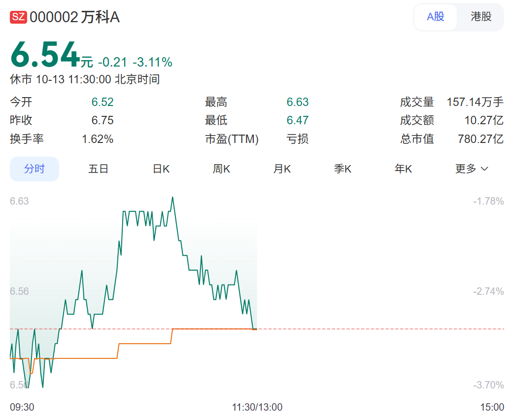Click the SZ exchange badge icon

(x=18, y=17)
